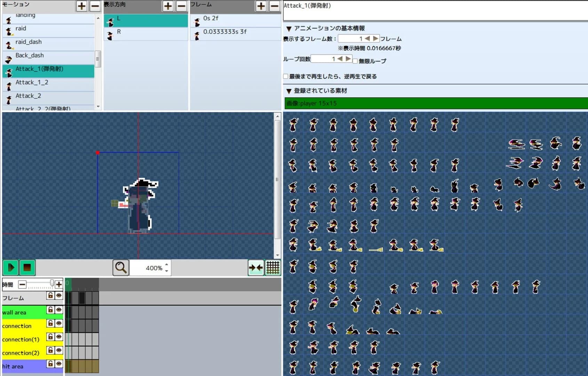
Task: Toggle the grid display icon near the canvas
Action: click(273, 268)
